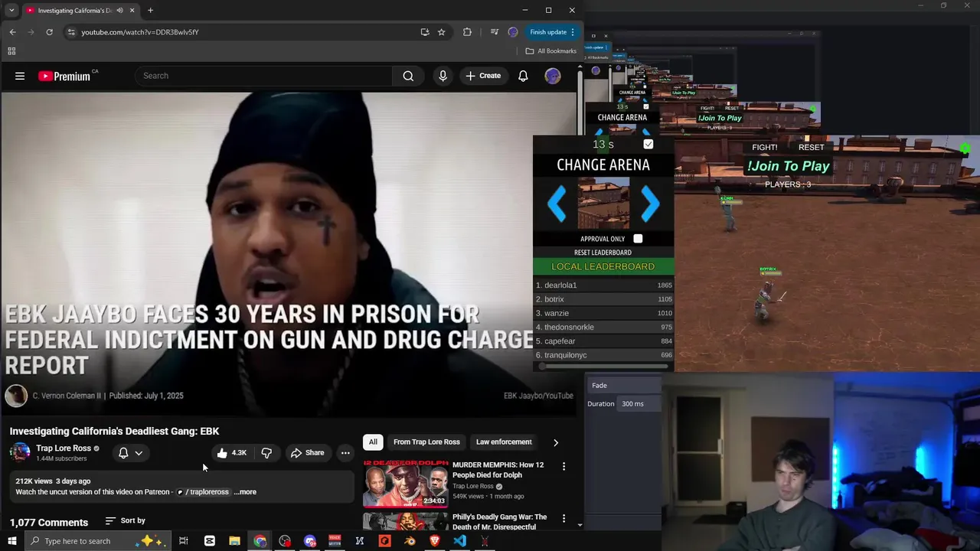This screenshot has width=980, height=551.
Task: Click the FIGHT! button in game
Action: 764,147
